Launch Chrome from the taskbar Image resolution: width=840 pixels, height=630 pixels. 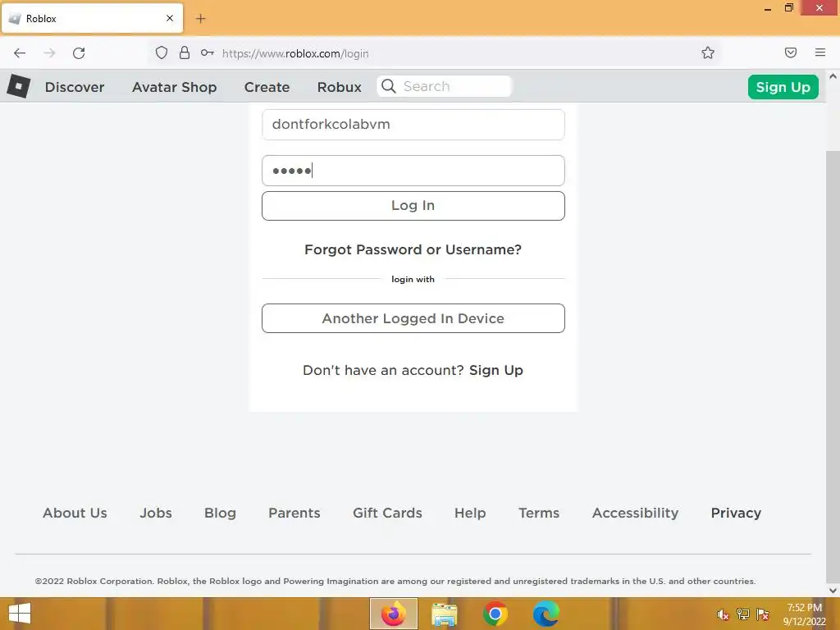495,614
